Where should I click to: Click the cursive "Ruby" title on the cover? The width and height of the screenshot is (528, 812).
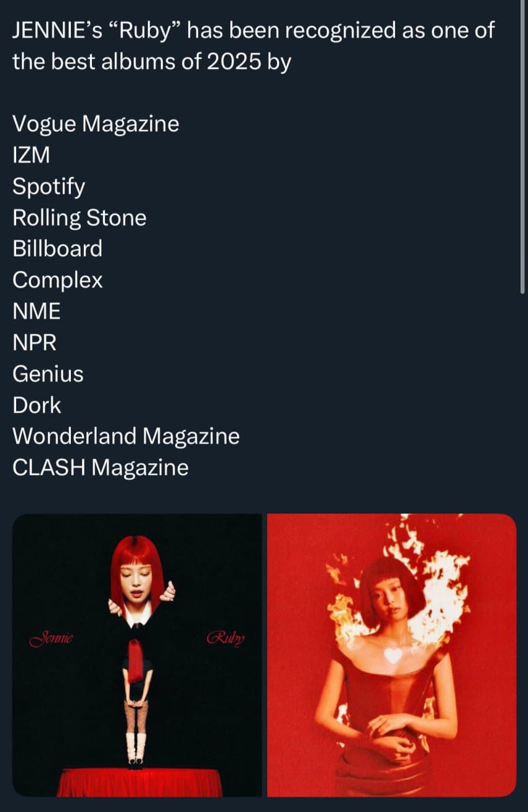pyautogui.click(x=225, y=638)
